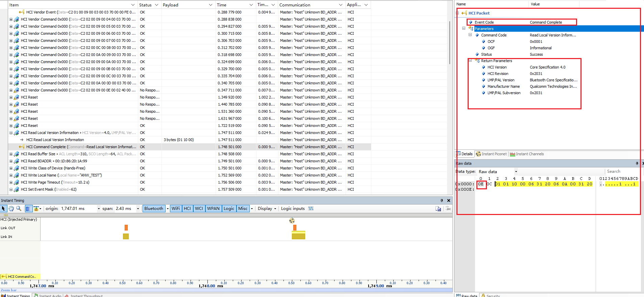Click the vertical scrollbar of the packet list

pyautogui.click(x=450, y=43)
